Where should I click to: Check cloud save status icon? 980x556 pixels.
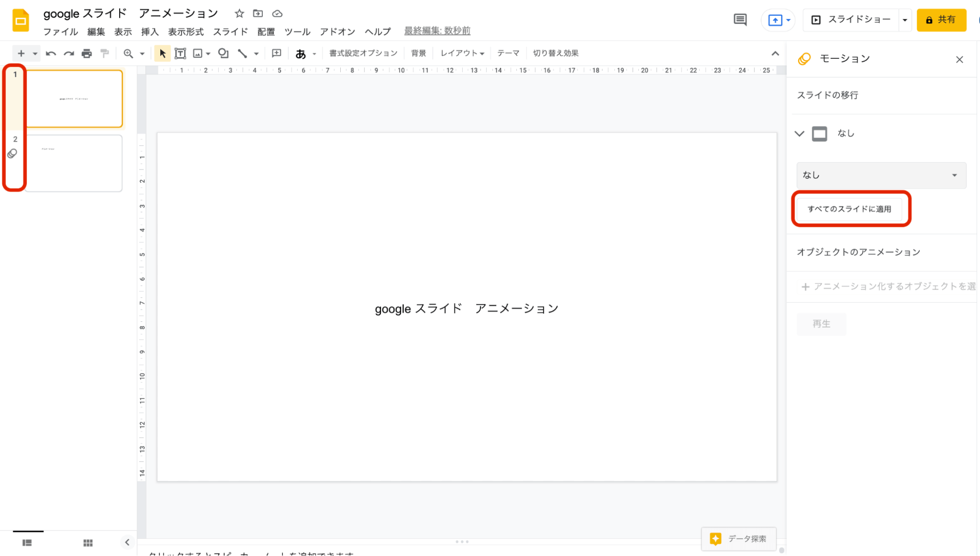click(277, 13)
